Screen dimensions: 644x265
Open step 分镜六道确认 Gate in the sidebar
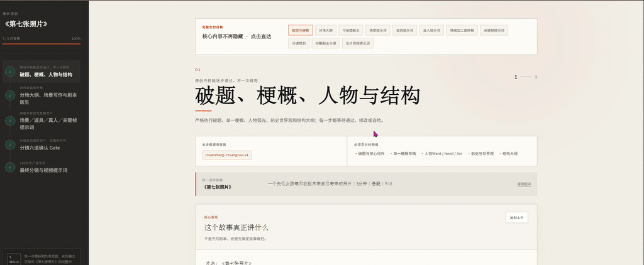pyautogui.click(x=42, y=145)
